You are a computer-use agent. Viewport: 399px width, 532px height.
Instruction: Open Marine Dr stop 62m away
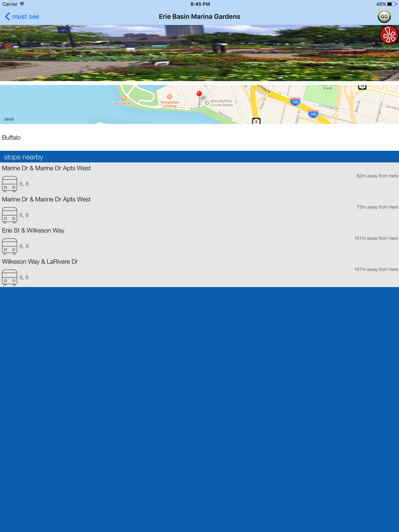click(199, 178)
